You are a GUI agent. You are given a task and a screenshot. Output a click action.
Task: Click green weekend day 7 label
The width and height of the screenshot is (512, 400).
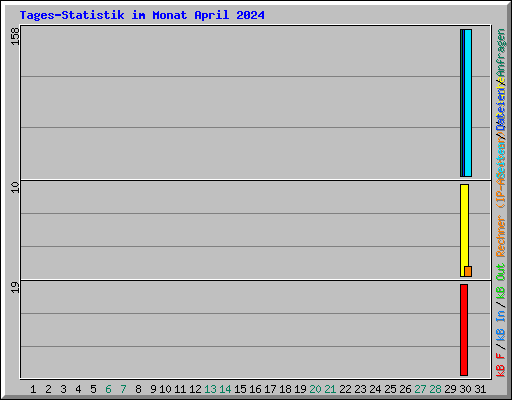pyautogui.click(x=123, y=389)
